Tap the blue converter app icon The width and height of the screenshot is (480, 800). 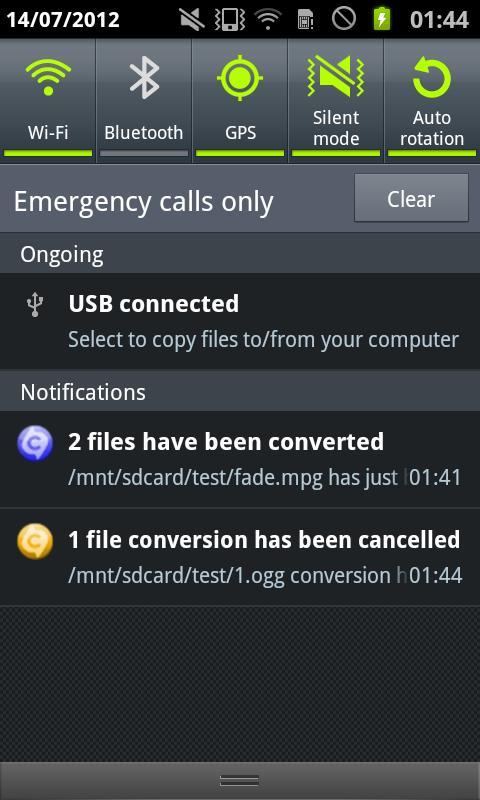pyautogui.click(x=35, y=443)
